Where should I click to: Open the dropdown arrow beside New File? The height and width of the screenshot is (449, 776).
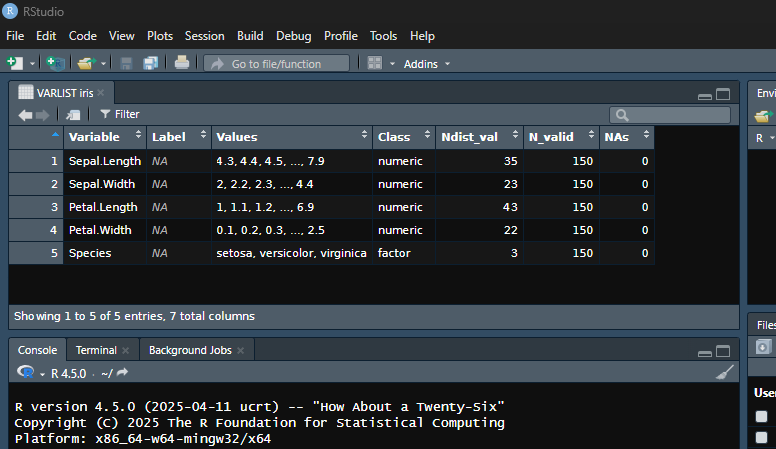pyautogui.click(x=32, y=63)
